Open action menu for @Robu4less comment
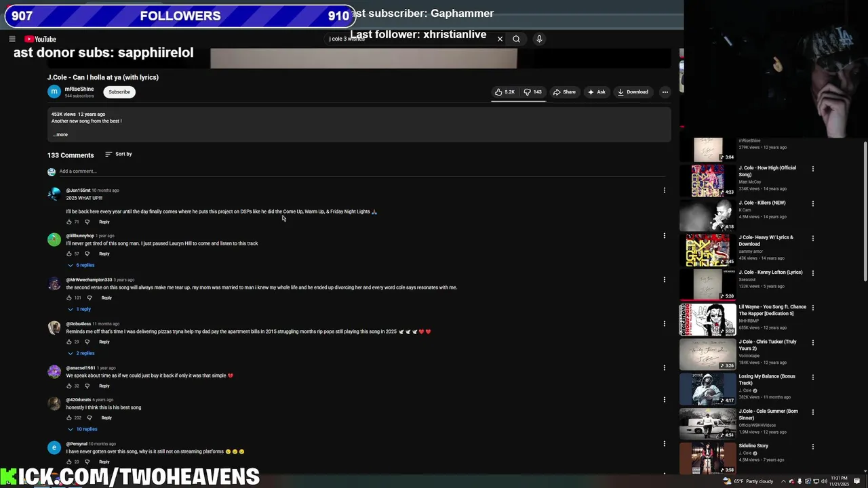 tap(665, 324)
